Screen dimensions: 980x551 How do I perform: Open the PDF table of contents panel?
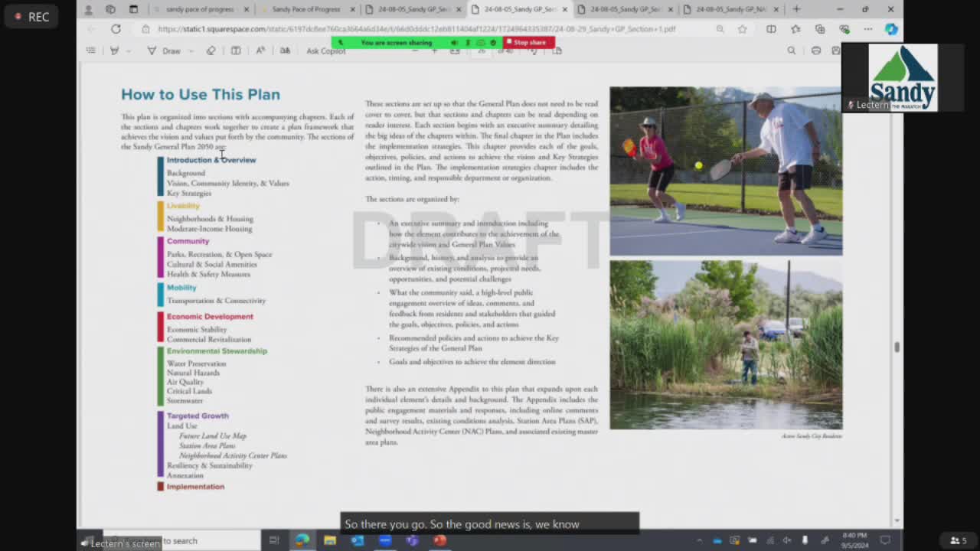point(90,51)
